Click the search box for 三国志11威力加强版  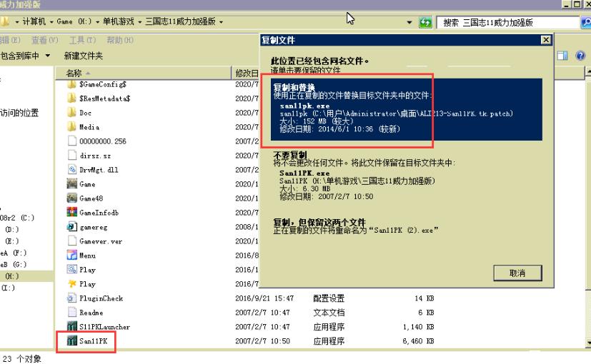point(508,23)
